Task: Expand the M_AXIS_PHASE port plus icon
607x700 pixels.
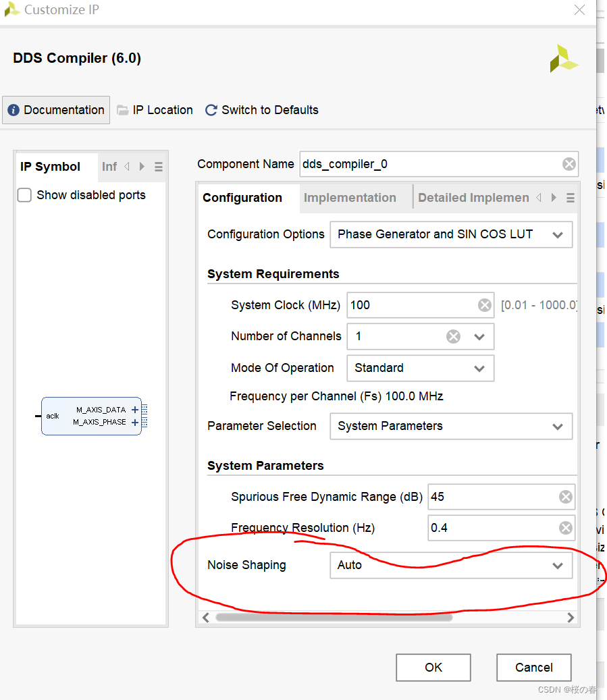Action: (x=135, y=423)
